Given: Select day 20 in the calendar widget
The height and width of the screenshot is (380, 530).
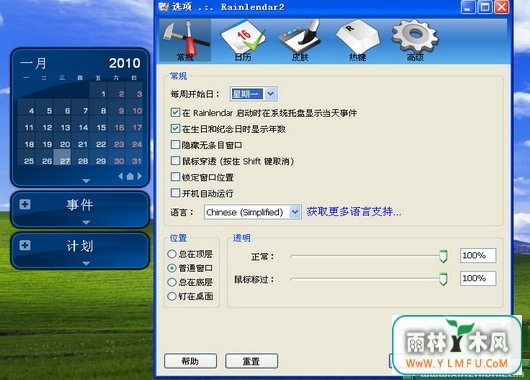Looking at the screenshot, I should (x=65, y=144).
